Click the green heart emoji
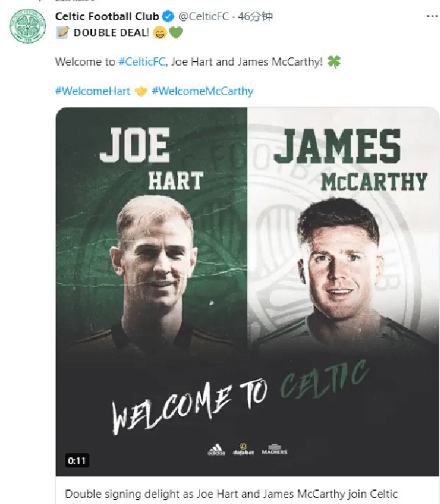This screenshot has width=440, height=504. [x=176, y=32]
